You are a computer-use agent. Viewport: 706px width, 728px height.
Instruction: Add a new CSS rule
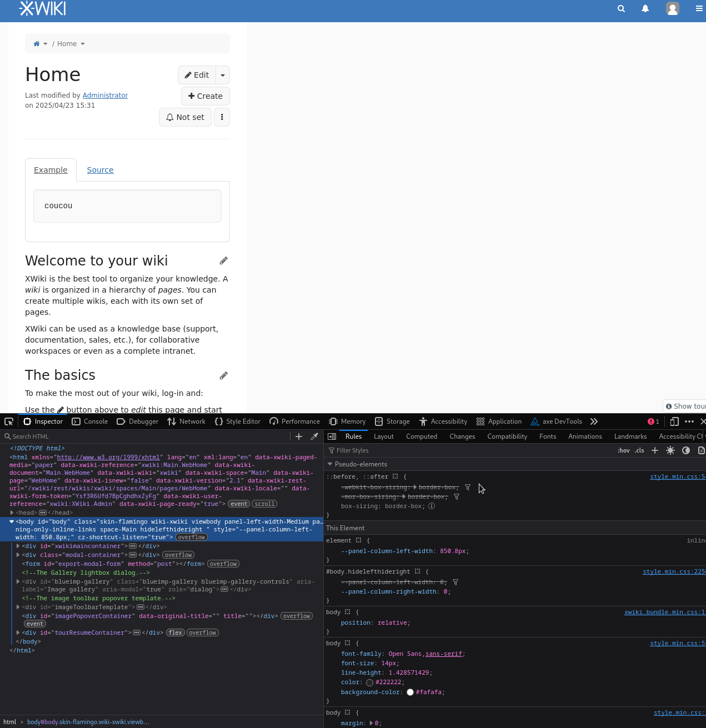(x=655, y=450)
